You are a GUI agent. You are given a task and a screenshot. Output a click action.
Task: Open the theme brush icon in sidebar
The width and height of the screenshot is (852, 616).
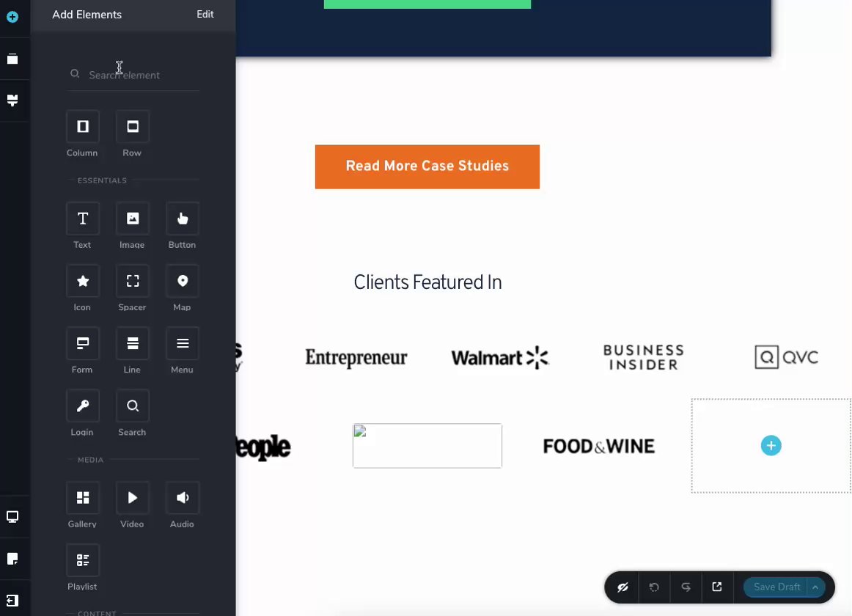click(12, 100)
